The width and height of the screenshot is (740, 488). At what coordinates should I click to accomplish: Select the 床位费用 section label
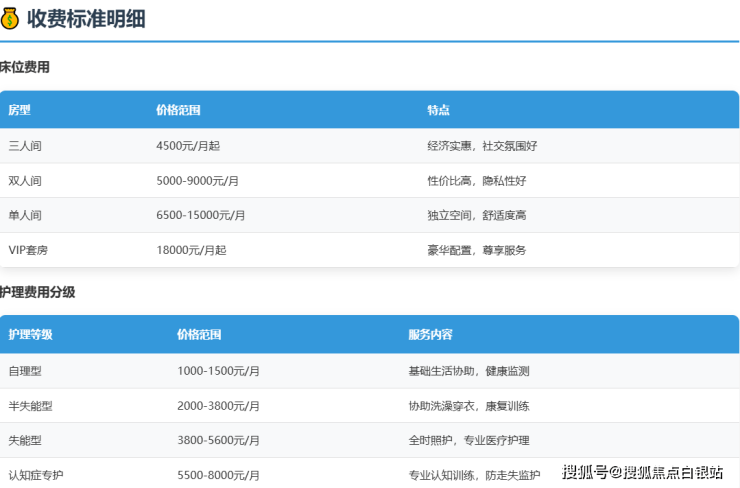click(24, 67)
